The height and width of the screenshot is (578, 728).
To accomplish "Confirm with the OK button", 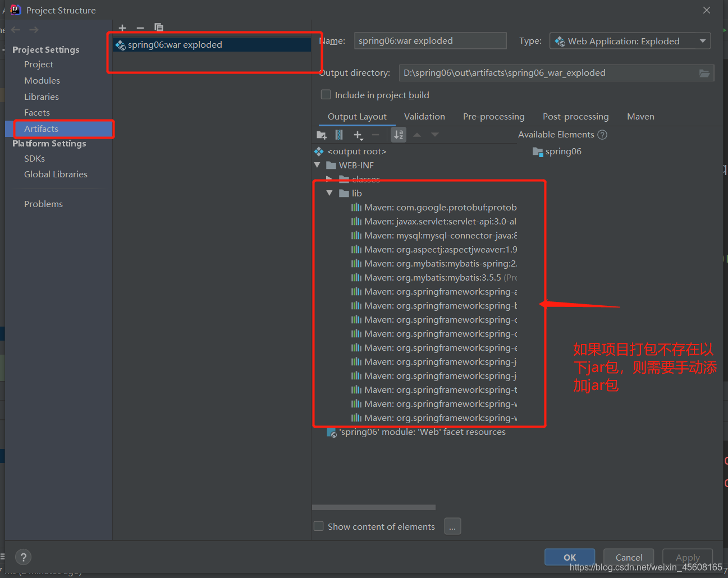I will pyautogui.click(x=570, y=557).
